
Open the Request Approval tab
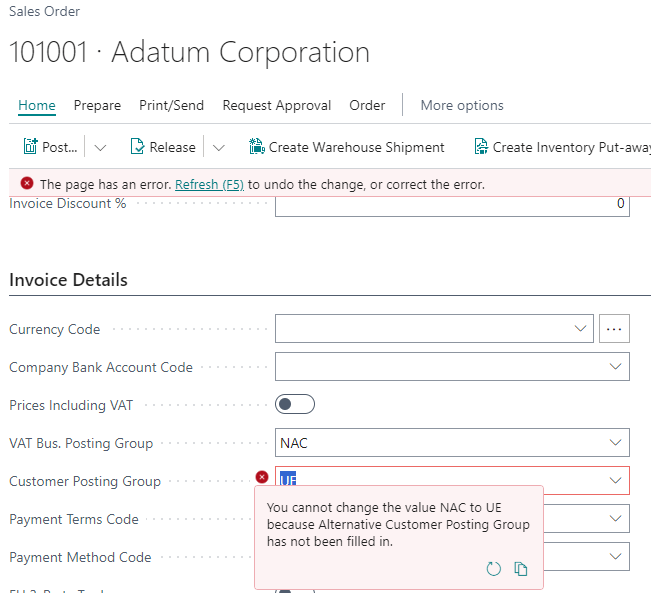click(277, 105)
